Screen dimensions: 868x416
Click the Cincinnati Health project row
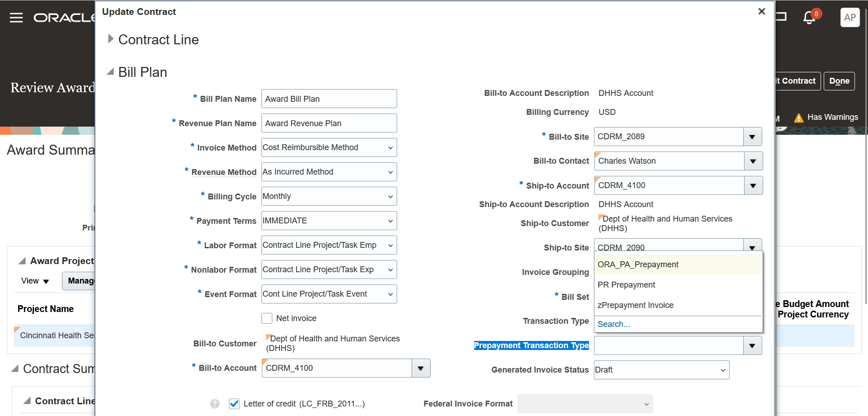[x=55, y=336]
